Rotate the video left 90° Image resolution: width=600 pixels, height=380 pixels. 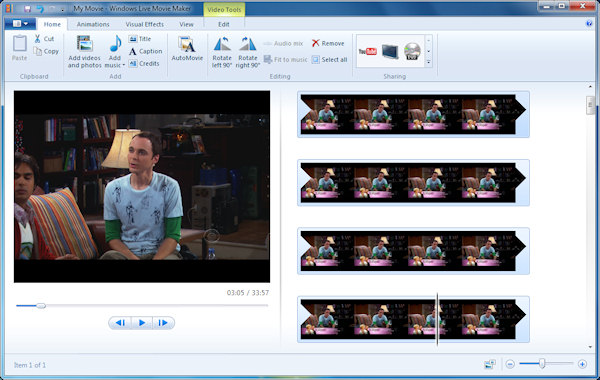click(222, 52)
